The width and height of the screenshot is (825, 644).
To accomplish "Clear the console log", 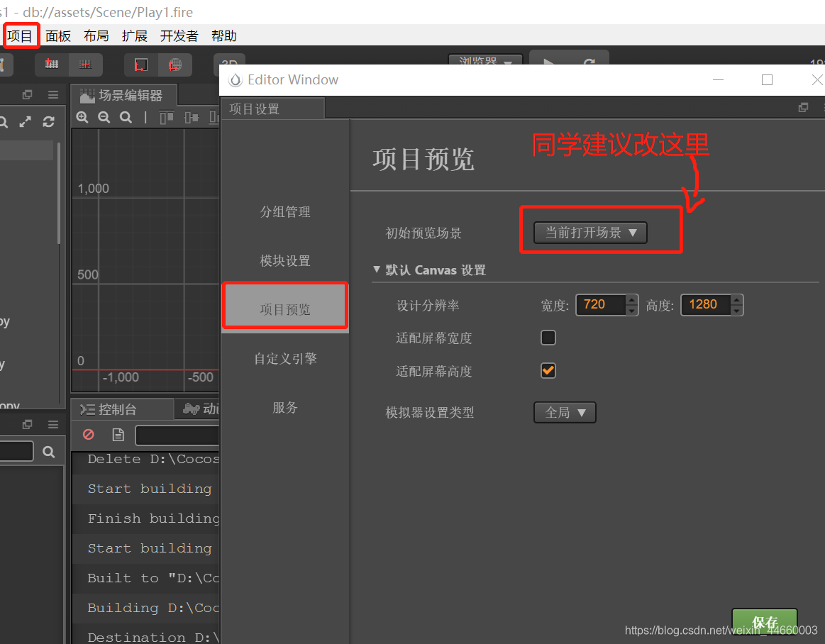I will [89, 435].
